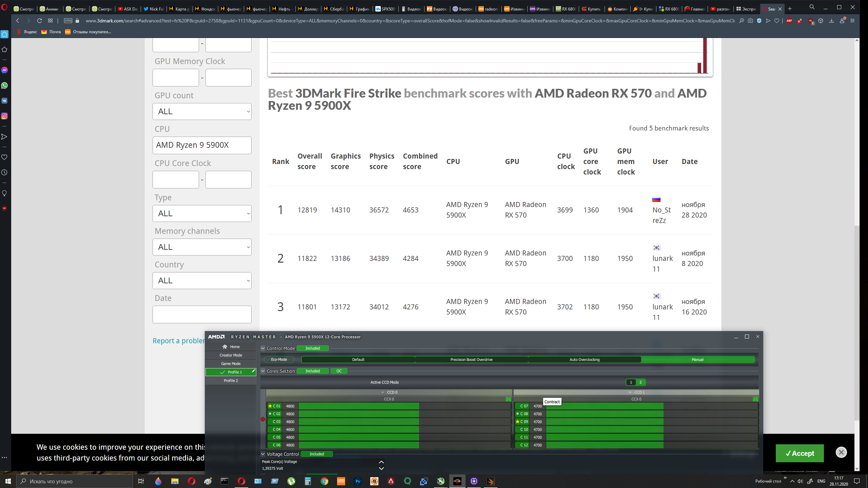Select the Precision Boost Overdrive mode

(471, 360)
